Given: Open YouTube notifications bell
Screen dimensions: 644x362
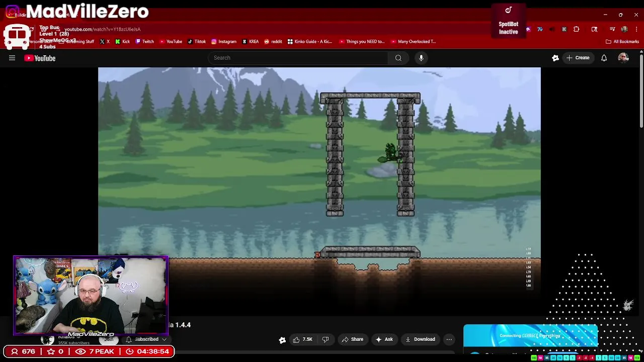Looking at the screenshot, I should pos(604,58).
